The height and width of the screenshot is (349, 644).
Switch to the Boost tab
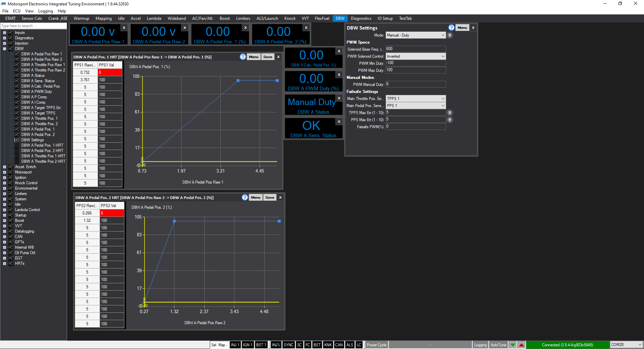[225, 18]
